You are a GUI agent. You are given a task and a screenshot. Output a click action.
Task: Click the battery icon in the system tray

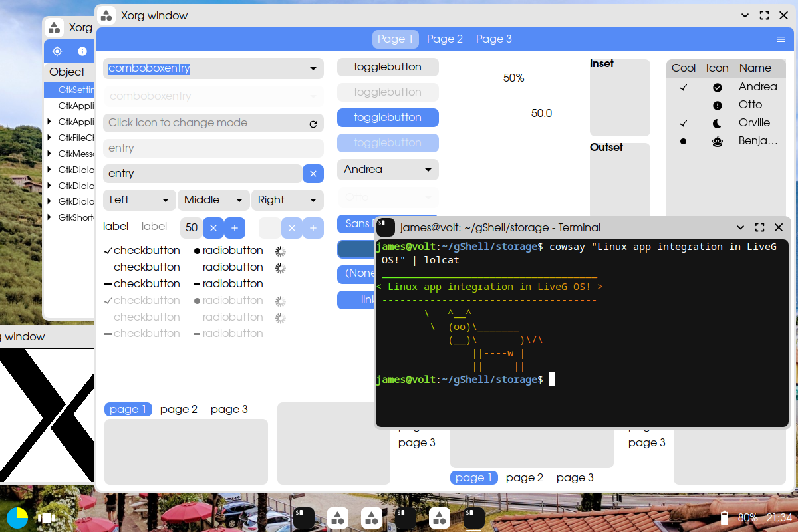[725, 517]
